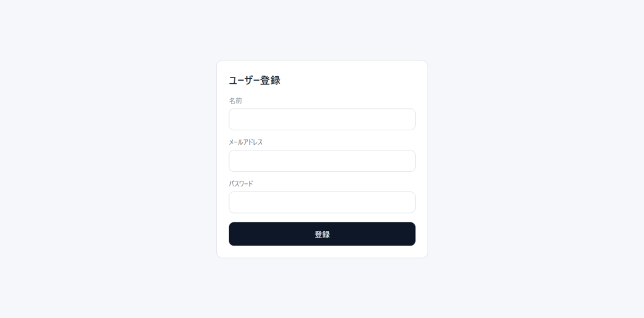Place cursor in the email address field
Screen dimensions: 644x318
pyautogui.click(x=322, y=161)
